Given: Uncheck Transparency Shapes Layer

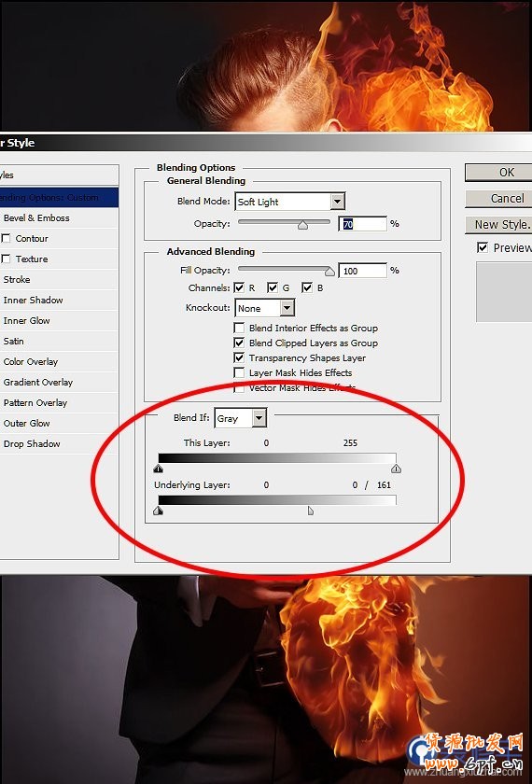Looking at the screenshot, I should [239, 358].
